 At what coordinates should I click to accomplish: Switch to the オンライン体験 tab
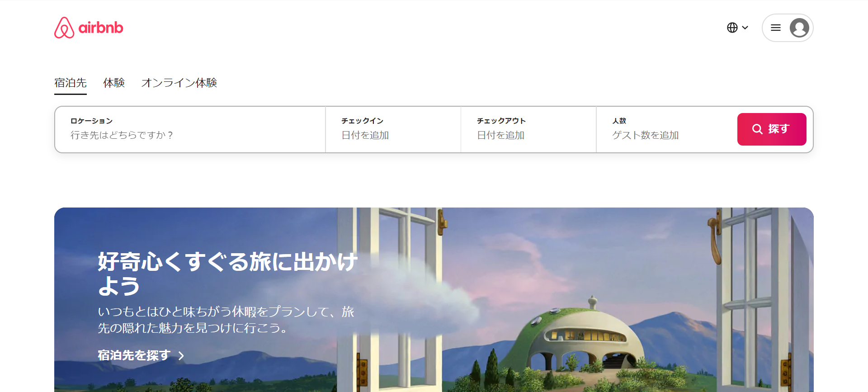pyautogui.click(x=179, y=83)
